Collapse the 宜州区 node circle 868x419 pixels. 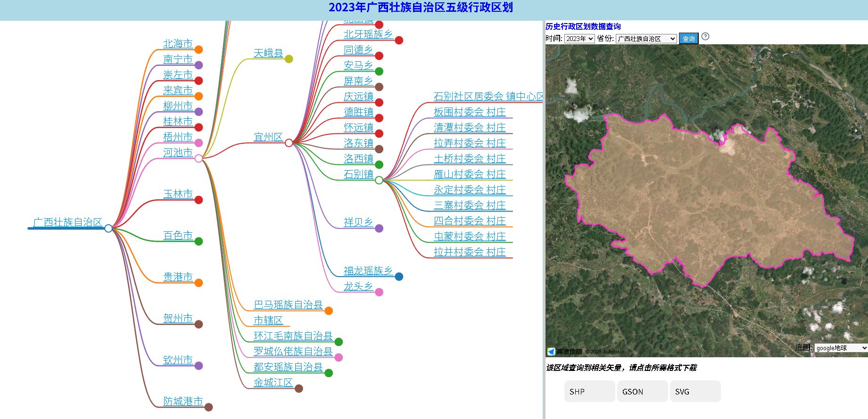pyautogui.click(x=289, y=143)
